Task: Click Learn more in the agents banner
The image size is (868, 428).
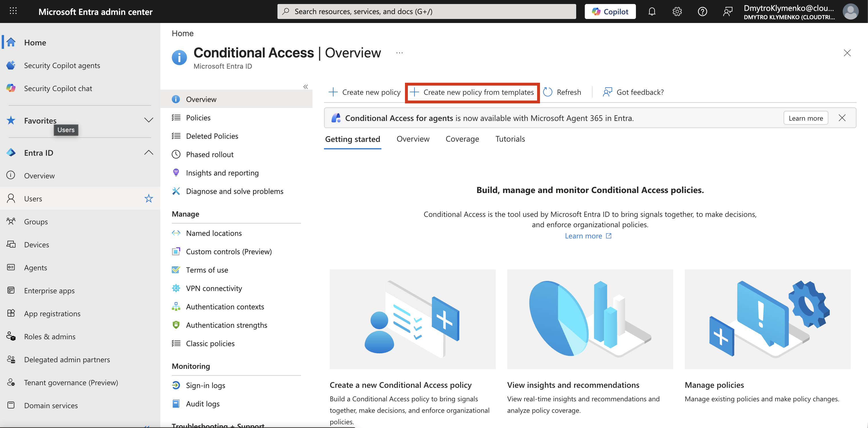Action: pyautogui.click(x=805, y=118)
